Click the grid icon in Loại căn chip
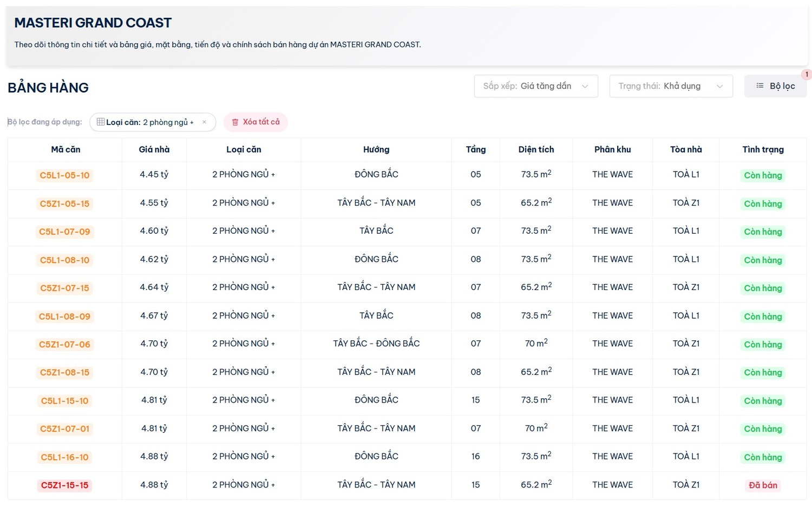Viewport: 812px width, 507px height. (101, 122)
